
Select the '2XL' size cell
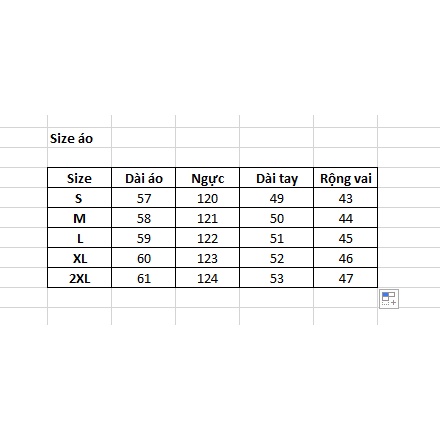click(79, 278)
